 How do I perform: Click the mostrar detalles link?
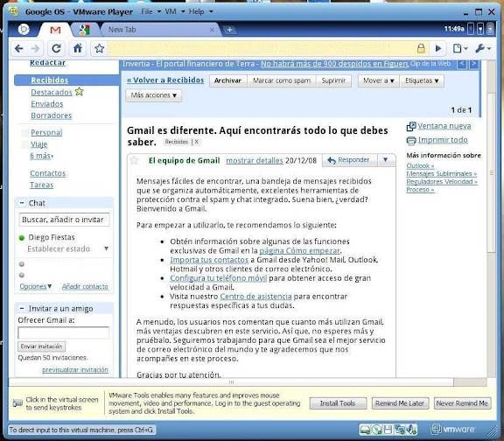255,160
